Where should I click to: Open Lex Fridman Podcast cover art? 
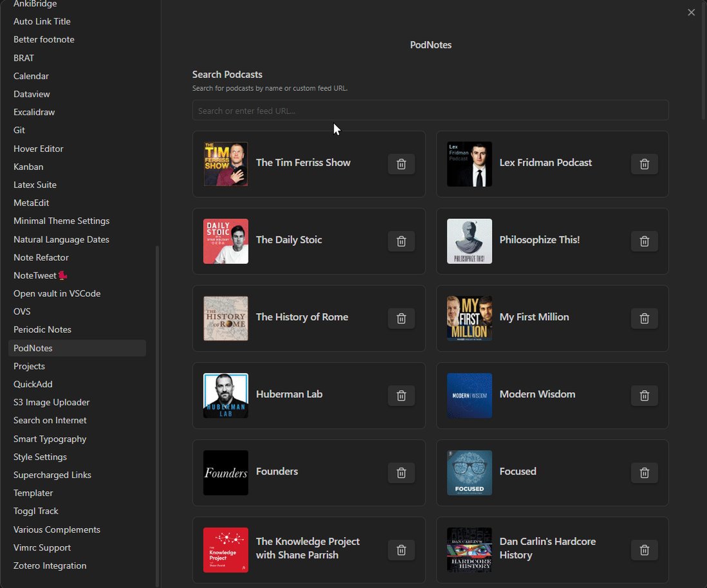point(469,164)
